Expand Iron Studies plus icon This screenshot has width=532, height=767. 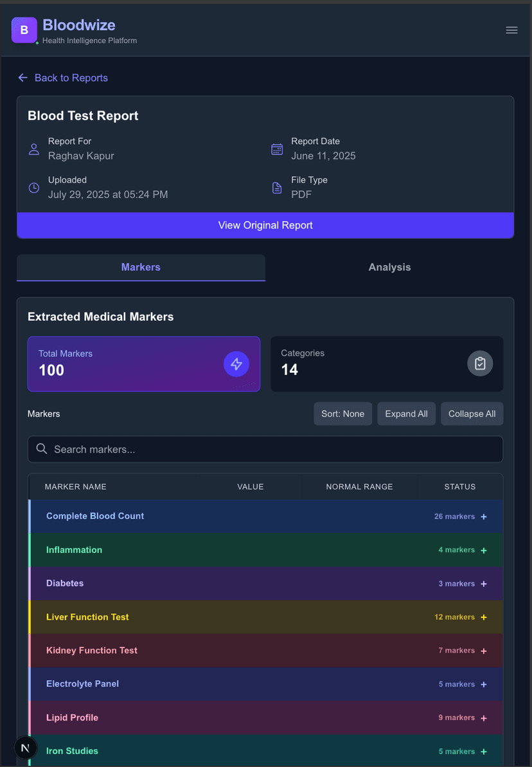(x=484, y=752)
